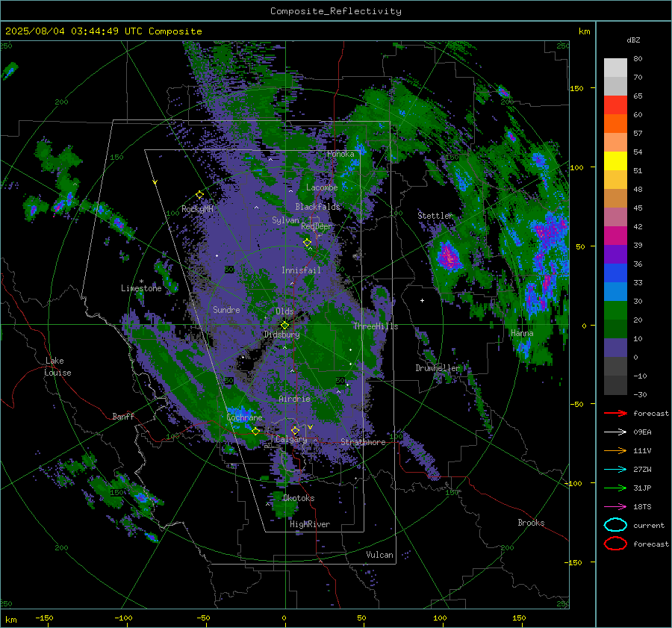Click the Limestone label
Image resolution: width=672 pixels, height=628 pixels.
pos(141,288)
